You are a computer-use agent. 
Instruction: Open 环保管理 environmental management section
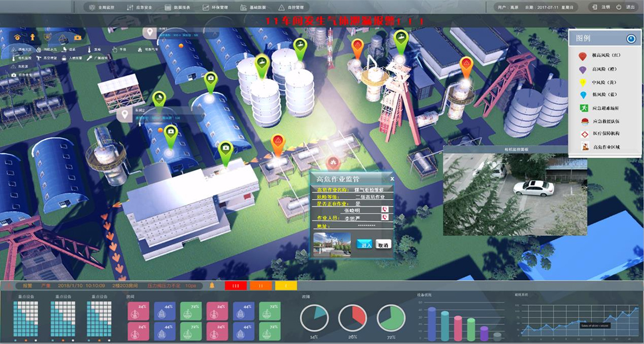pos(217,8)
